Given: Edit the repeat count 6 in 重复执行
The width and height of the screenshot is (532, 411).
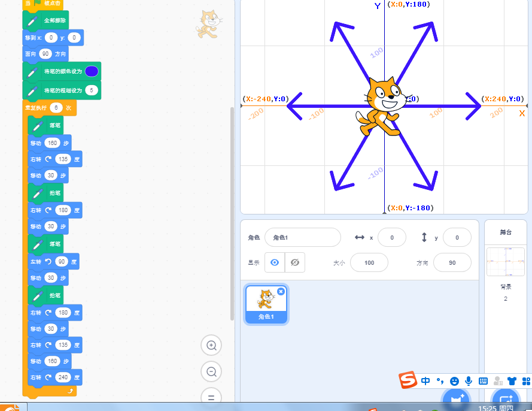Looking at the screenshot, I should click(56, 108).
